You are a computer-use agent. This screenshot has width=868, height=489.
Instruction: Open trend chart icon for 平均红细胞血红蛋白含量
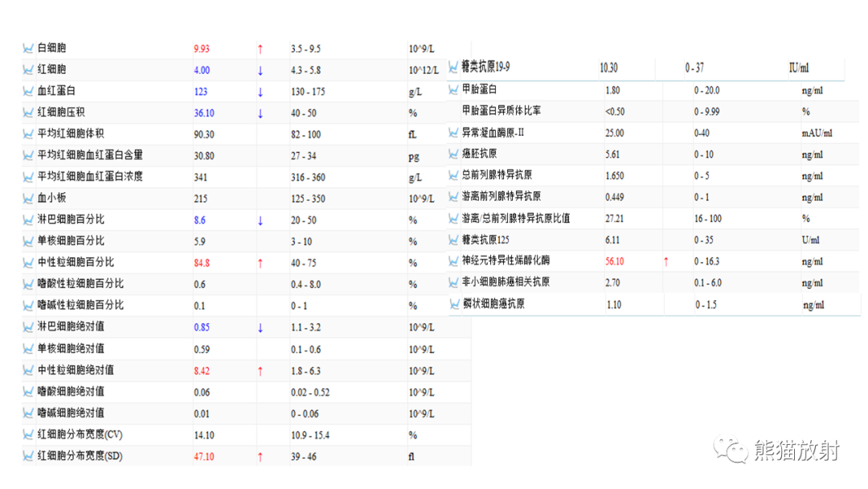point(27,155)
